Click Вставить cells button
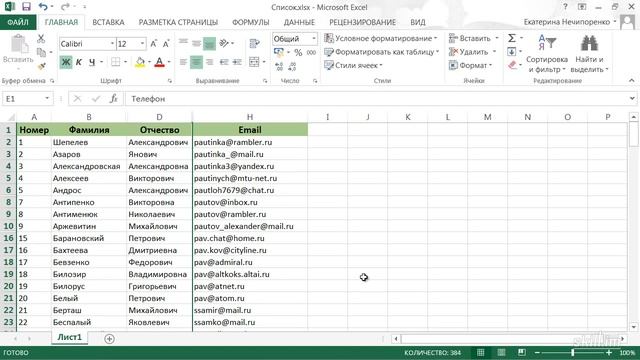Viewport: 640px width, 360px height. click(x=470, y=38)
